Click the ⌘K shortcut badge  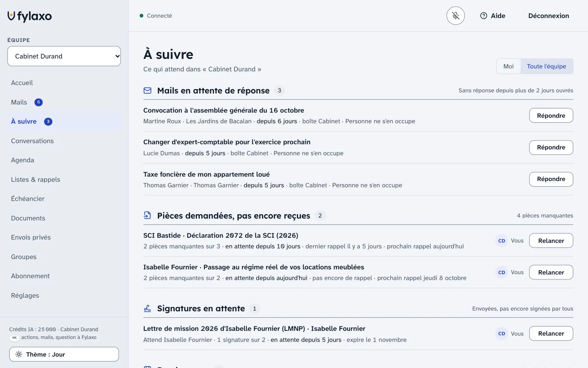14,337
